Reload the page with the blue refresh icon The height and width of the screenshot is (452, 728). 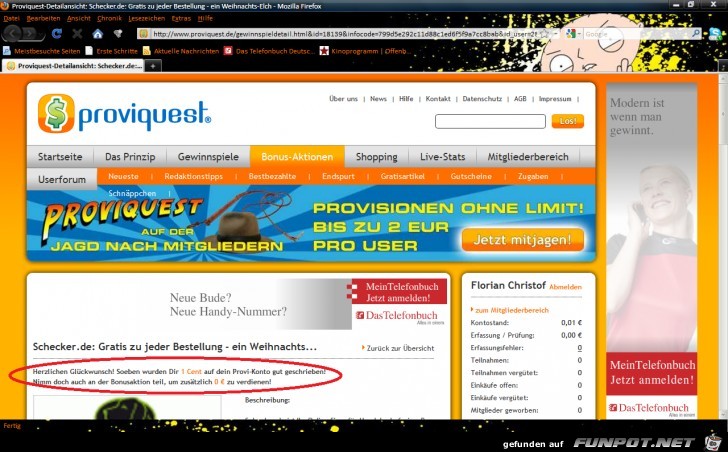57,33
